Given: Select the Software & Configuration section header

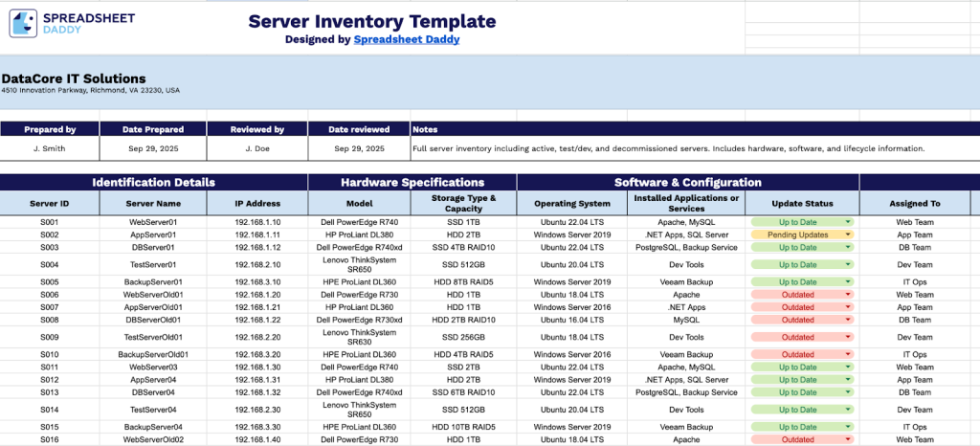Looking at the screenshot, I should click(687, 182).
